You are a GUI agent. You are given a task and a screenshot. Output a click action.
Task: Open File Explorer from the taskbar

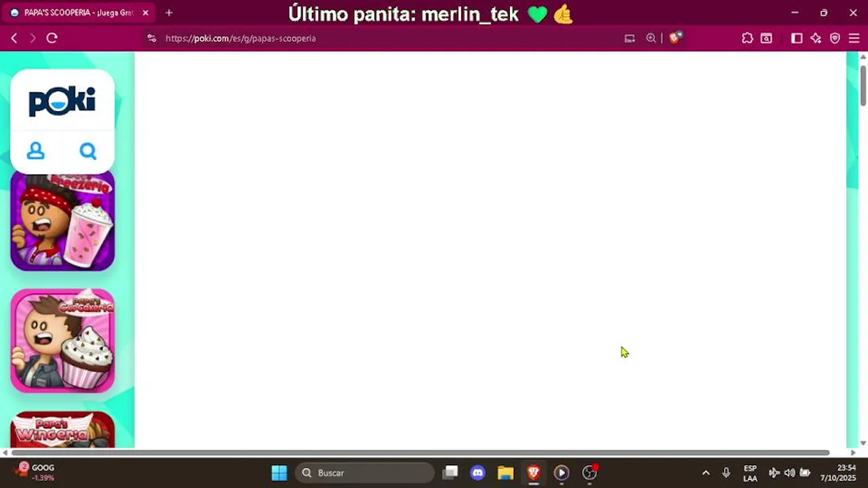[506, 473]
